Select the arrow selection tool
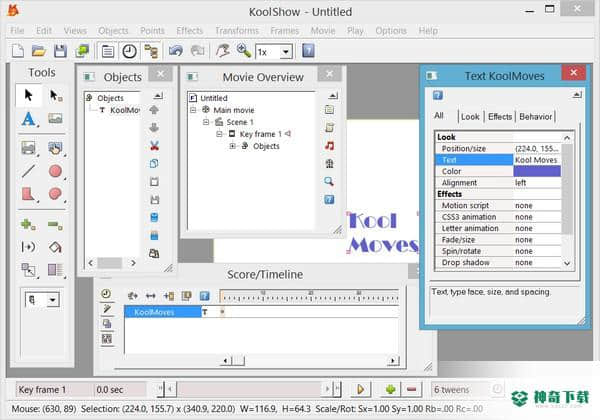 pyautogui.click(x=28, y=95)
